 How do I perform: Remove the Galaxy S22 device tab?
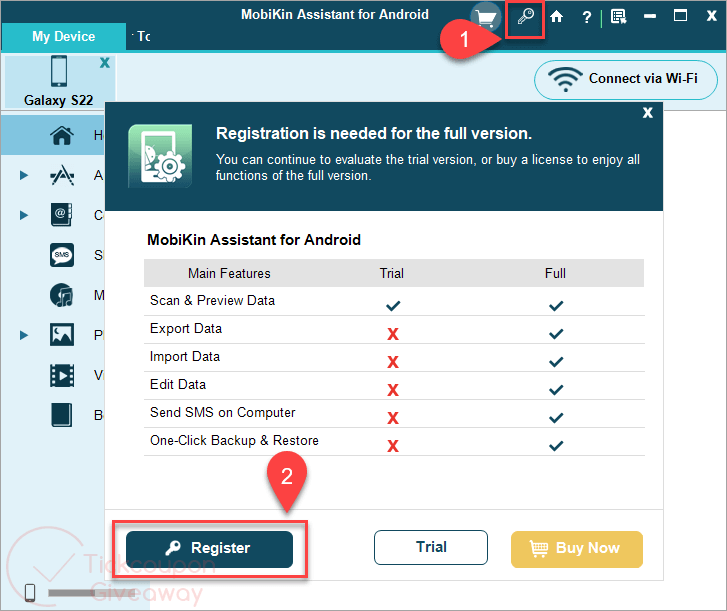[x=105, y=63]
